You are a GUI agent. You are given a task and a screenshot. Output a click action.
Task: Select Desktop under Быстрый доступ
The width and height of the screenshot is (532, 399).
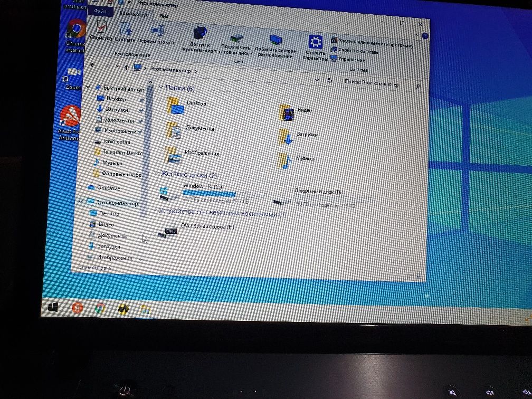click(116, 99)
